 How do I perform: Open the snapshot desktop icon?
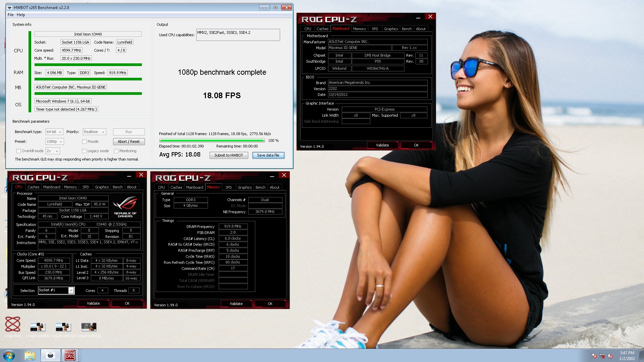point(13,326)
